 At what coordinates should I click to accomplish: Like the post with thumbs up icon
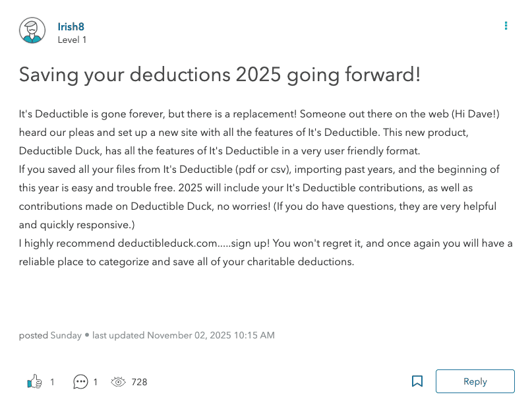pyautogui.click(x=34, y=381)
